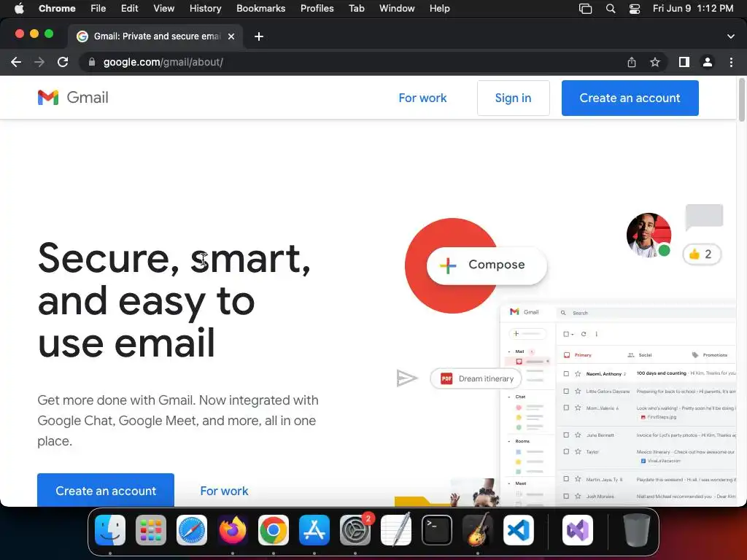Click the Gmail wordmark text
Screen dimensions: 747x560
[88, 98]
